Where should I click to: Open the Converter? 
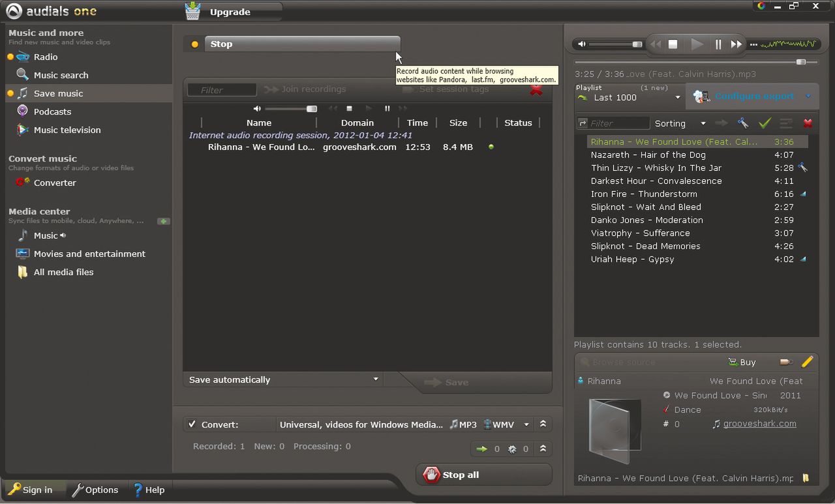pos(55,183)
